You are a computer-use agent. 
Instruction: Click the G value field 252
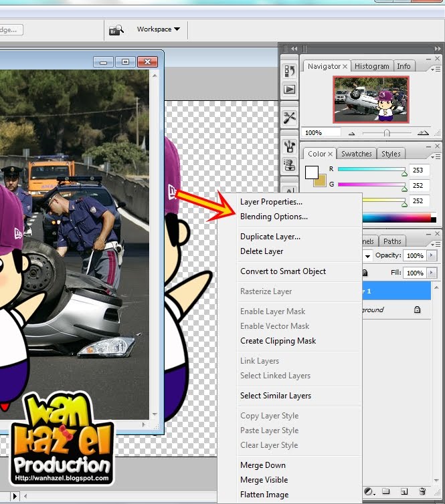[419, 185]
